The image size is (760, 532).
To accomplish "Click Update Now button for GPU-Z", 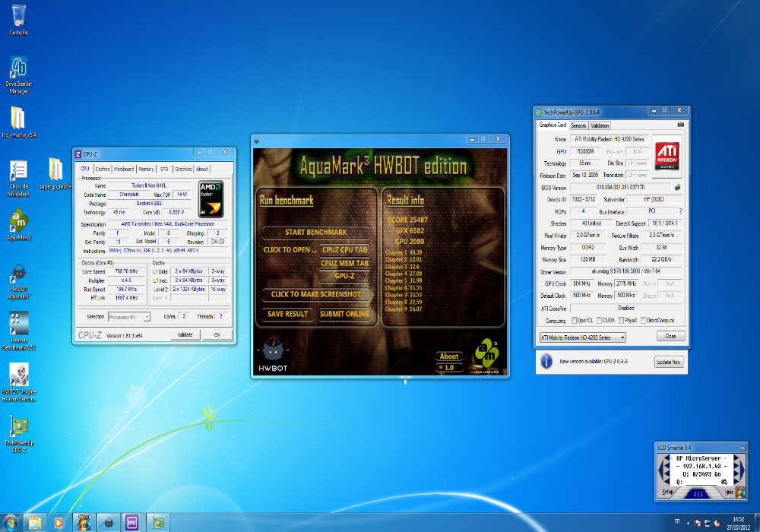I will click(x=669, y=362).
